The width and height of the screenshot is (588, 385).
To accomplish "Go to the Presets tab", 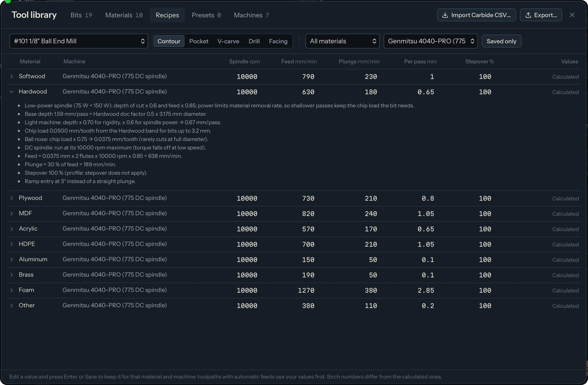I will coord(206,15).
